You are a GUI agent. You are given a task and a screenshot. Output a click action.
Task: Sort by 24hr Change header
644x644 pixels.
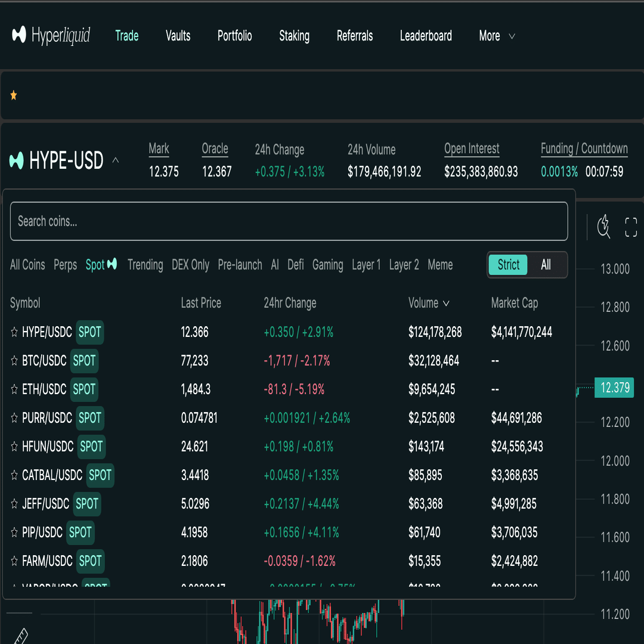click(290, 303)
